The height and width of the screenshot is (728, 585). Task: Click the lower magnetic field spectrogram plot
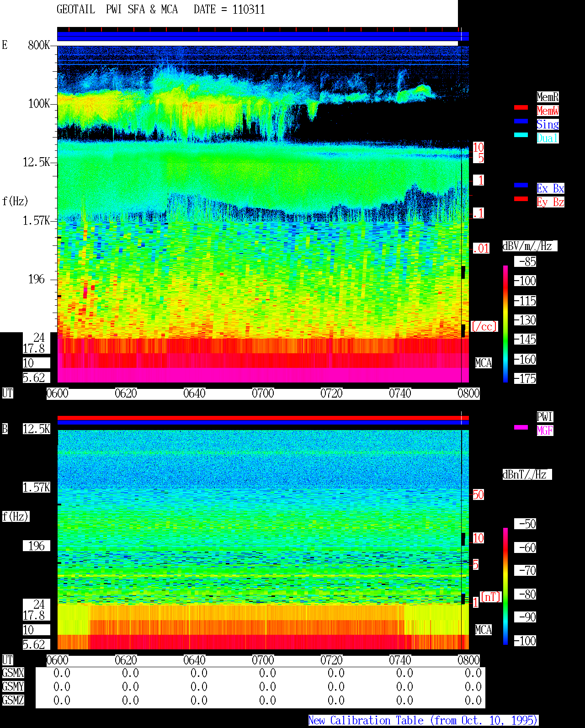(x=263, y=540)
